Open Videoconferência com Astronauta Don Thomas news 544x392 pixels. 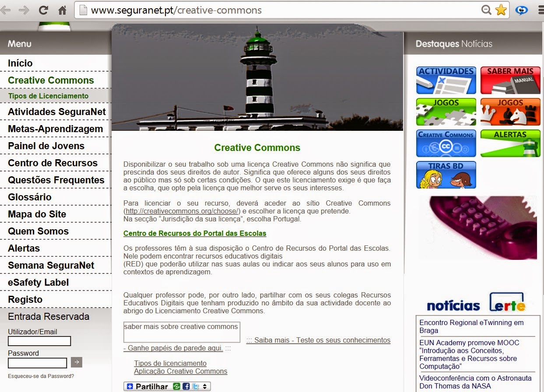(x=475, y=382)
